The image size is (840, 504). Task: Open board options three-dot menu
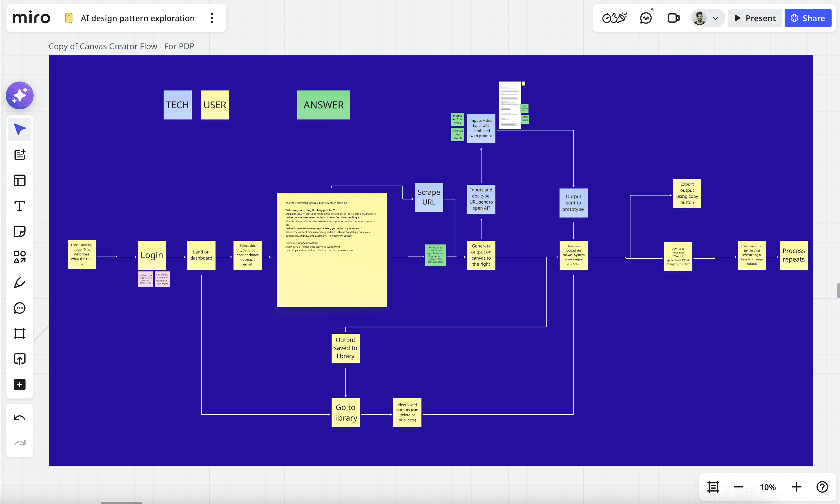(x=212, y=18)
